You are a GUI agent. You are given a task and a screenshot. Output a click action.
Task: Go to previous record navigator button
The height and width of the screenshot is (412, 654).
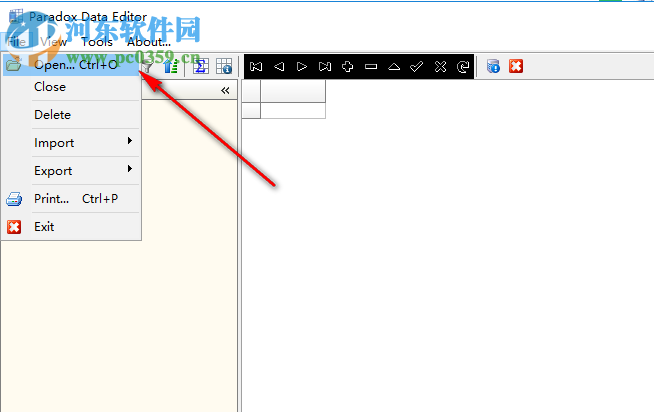click(x=279, y=66)
